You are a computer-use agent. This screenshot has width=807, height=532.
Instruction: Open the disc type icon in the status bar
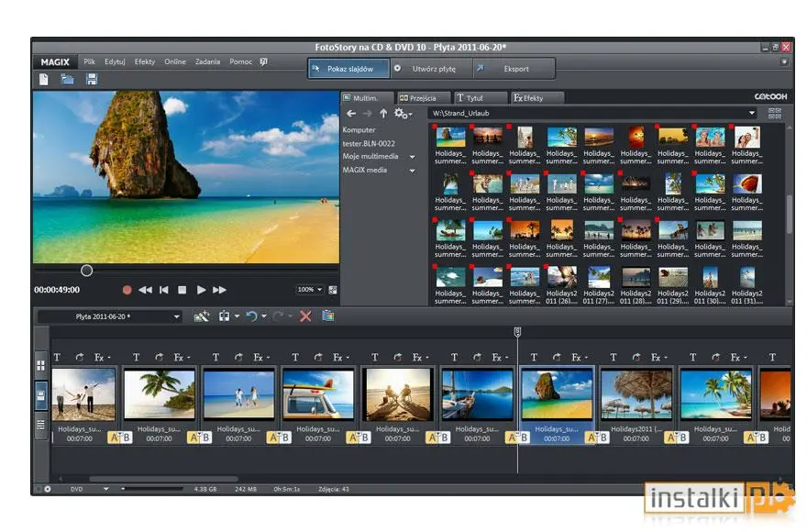pos(48,489)
